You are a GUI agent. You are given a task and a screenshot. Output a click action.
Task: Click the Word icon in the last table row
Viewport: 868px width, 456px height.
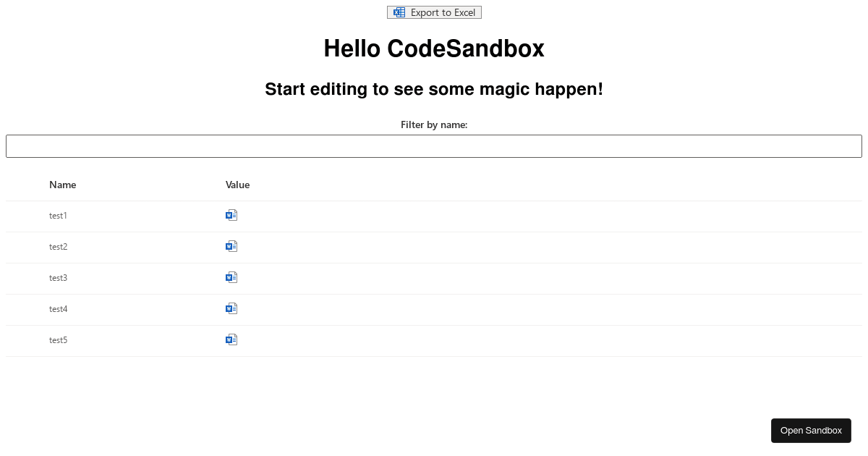click(x=231, y=339)
